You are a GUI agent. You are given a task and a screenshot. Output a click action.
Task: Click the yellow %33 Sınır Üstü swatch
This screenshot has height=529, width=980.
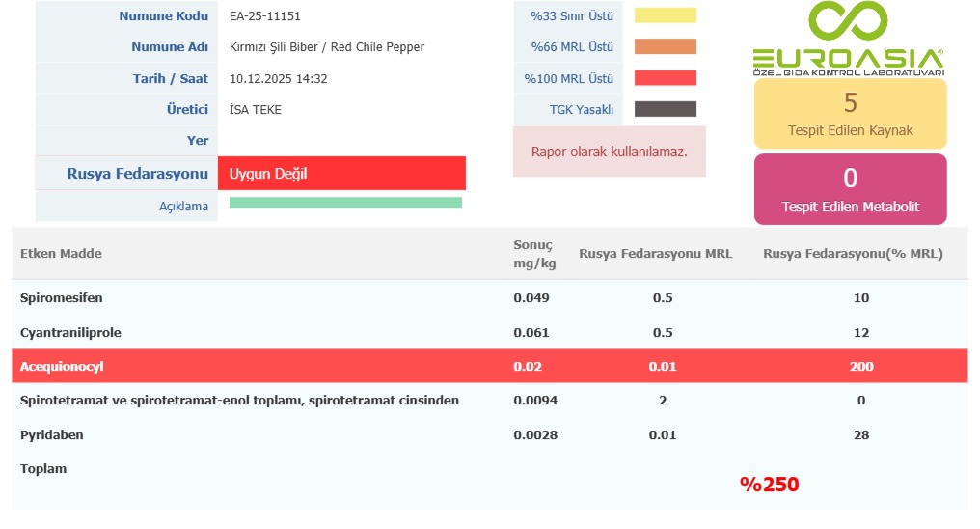coord(665,15)
